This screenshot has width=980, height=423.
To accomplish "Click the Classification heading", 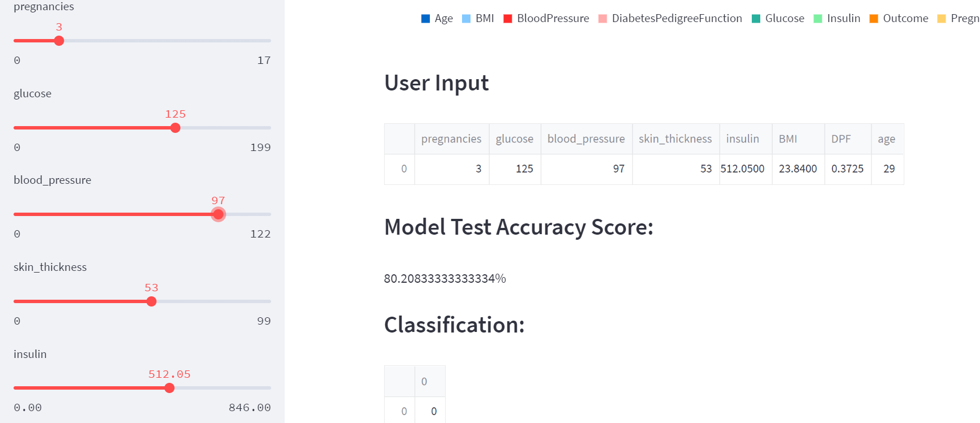I will (x=454, y=325).
